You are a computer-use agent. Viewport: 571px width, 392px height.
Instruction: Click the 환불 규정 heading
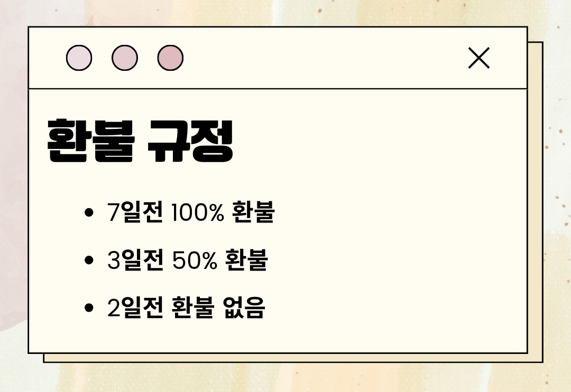[140, 141]
